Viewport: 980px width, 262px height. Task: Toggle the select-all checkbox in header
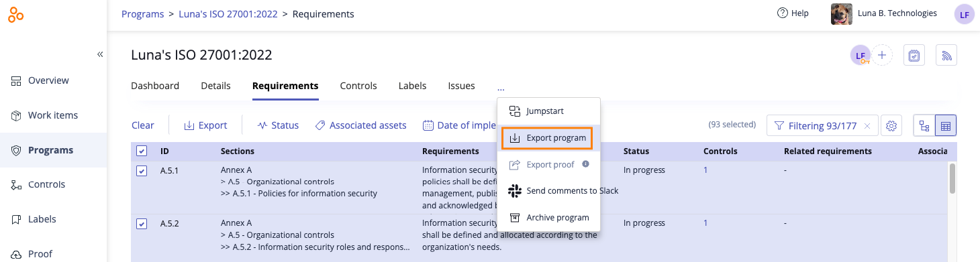coord(142,151)
